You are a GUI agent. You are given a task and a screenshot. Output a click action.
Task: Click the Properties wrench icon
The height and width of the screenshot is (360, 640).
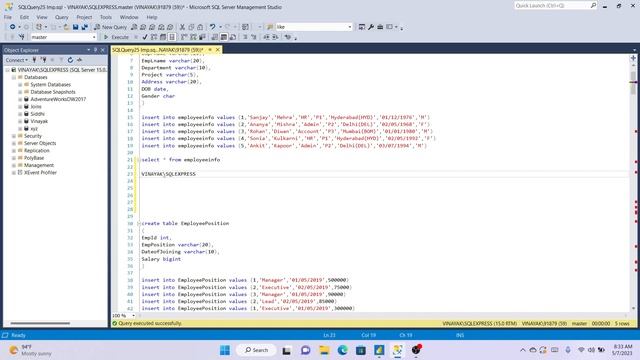point(371,27)
